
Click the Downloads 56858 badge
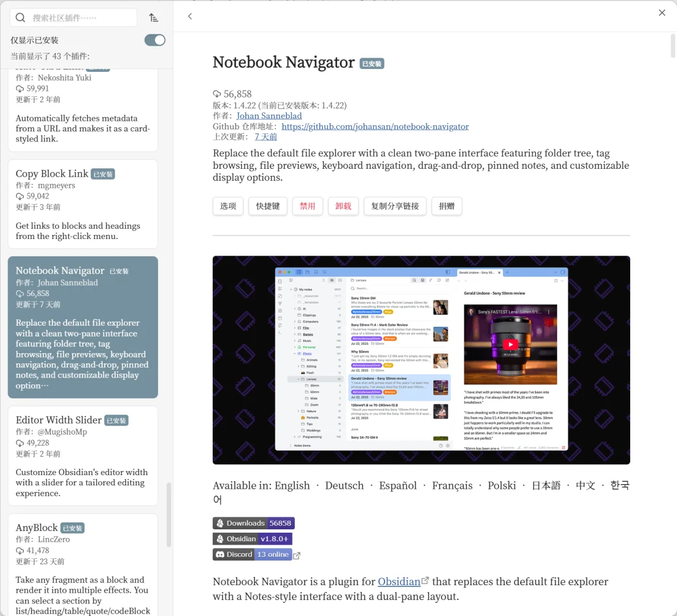[253, 523]
